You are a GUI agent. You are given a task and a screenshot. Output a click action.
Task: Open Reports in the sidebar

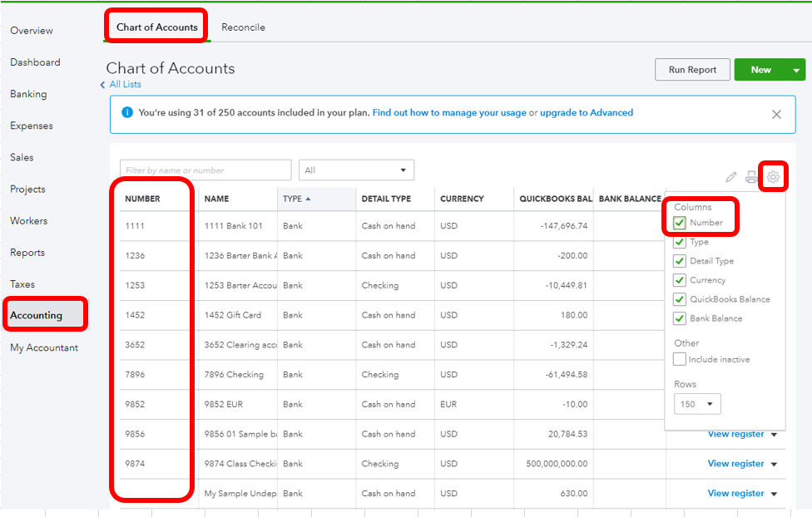point(27,253)
